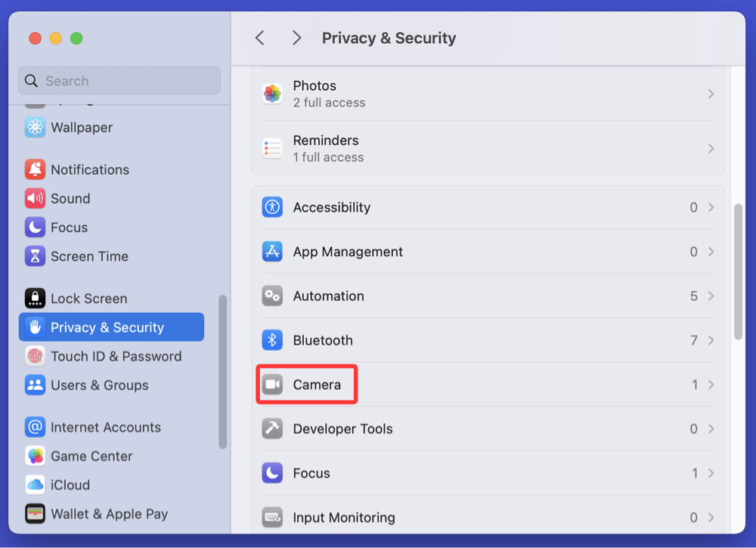This screenshot has height=548, width=756.
Task: Click the Touch ID fingerprint icon
Action: pyautogui.click(x=35, y=356)
